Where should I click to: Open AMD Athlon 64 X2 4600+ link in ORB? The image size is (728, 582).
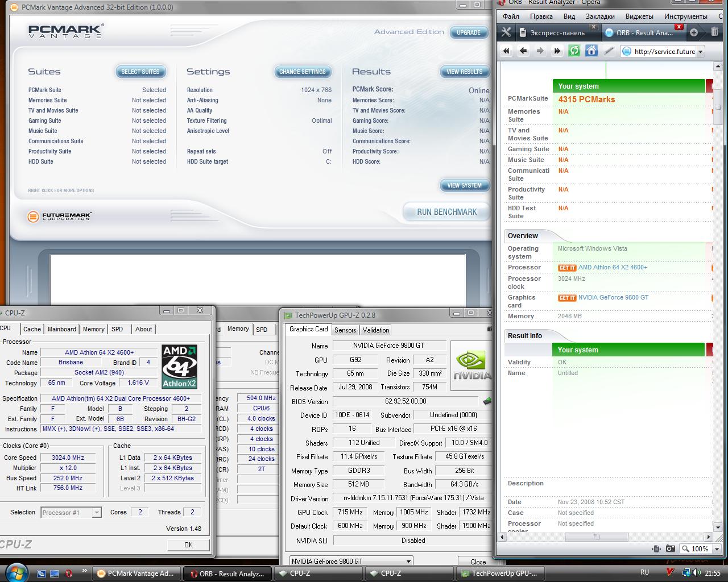tap(613, 268)
